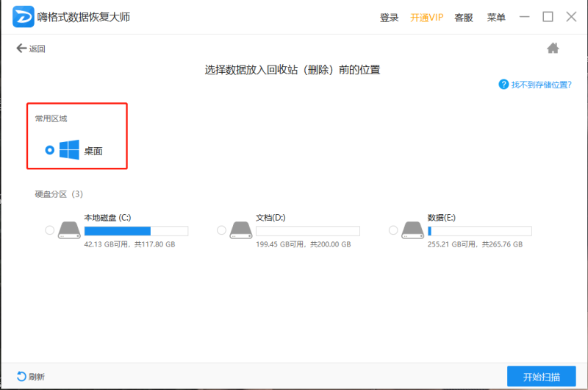Open the 登录 login menu item

click(390, 18)
